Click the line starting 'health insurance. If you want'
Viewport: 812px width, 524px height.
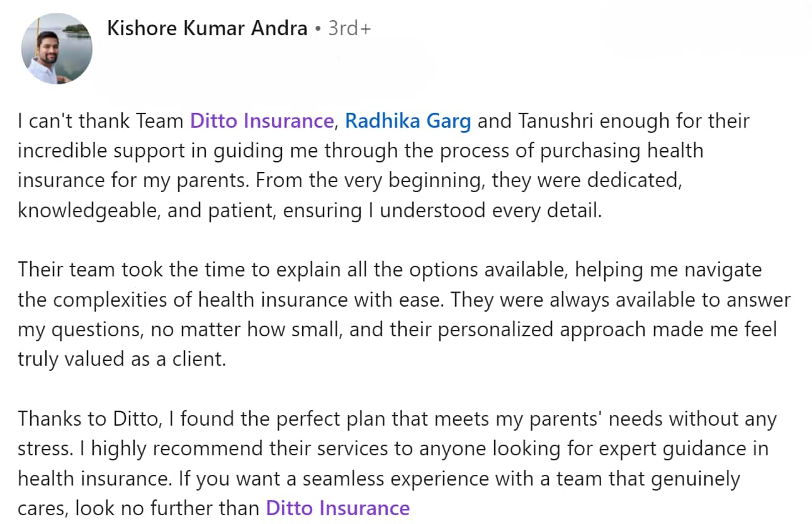pyautogui.click(x=379, y=479)
